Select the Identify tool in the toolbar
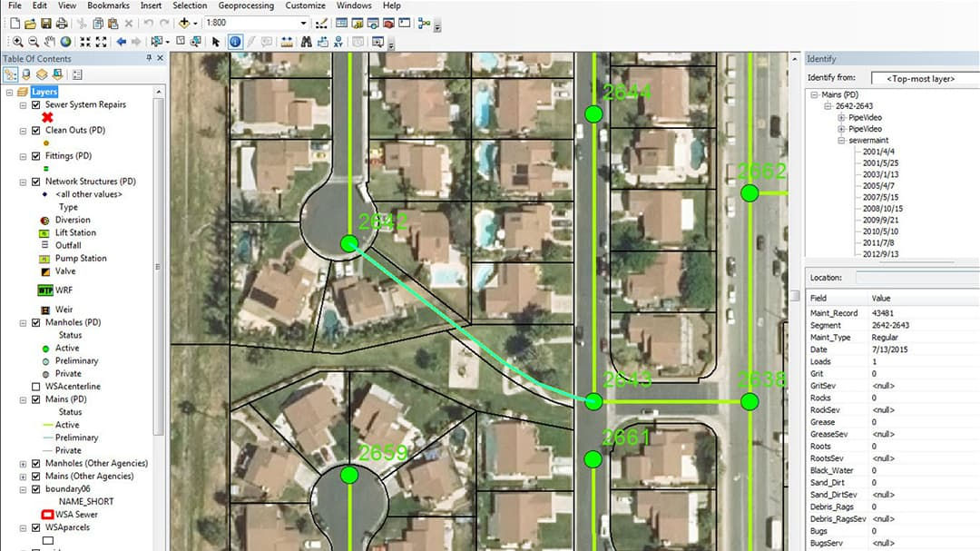 (x=235, y=41)
